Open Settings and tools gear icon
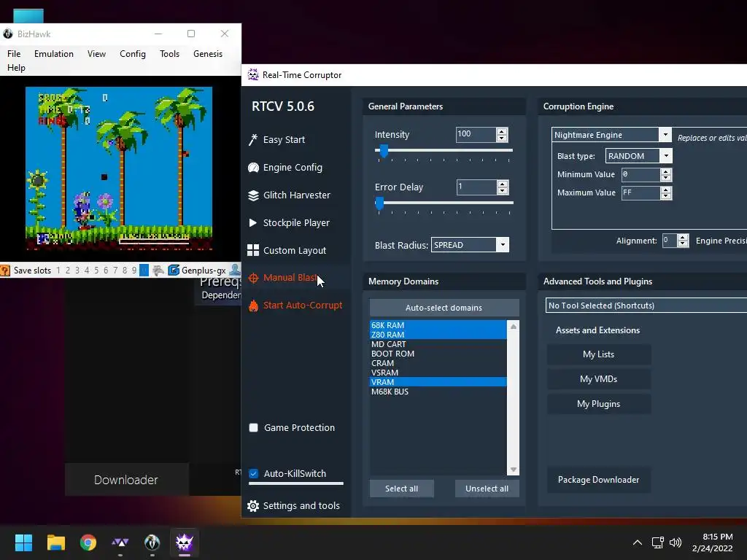Image resolution: width=747 pixels, height=560 pixels. coord(253,506)
